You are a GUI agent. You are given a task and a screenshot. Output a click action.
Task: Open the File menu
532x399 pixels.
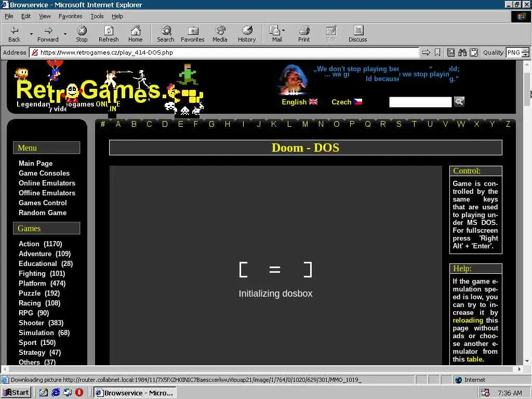pyautogui.click(x=9, y=16)
